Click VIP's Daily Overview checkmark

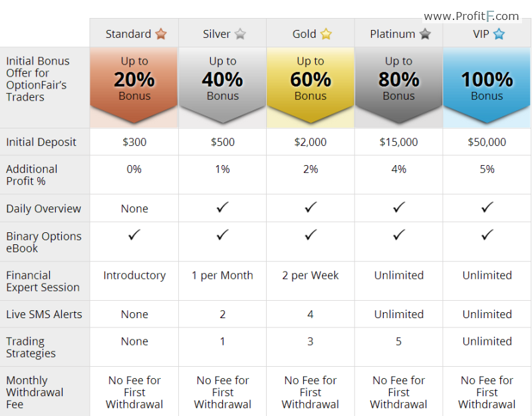487,207
